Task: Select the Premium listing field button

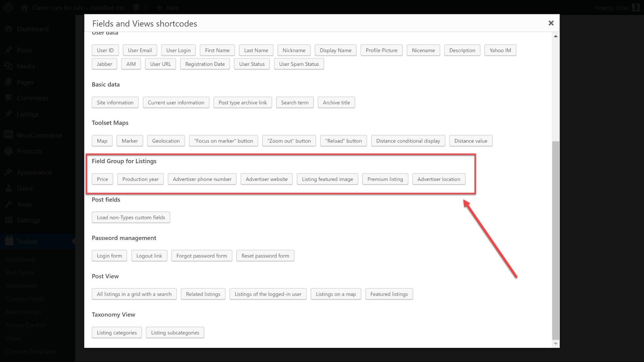Action: (x=385, y=179)
